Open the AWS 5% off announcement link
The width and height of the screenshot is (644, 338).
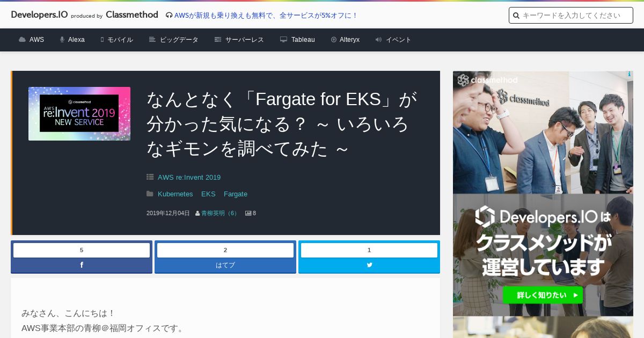[266, 16]
